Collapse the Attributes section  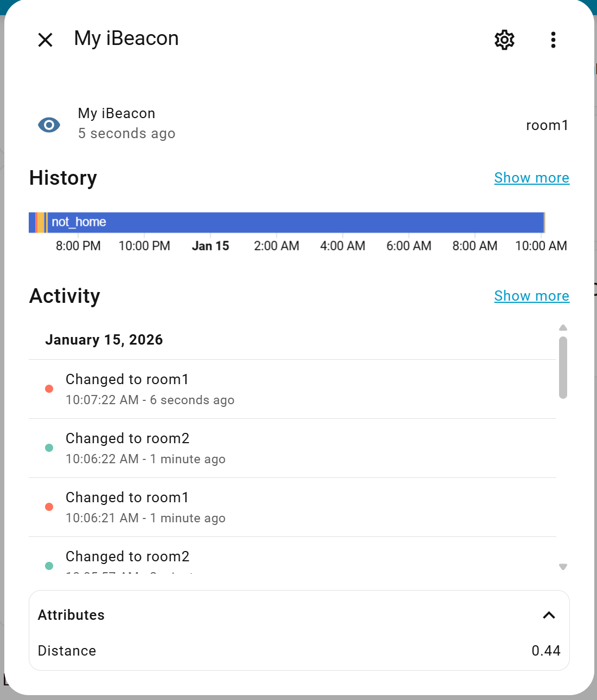click(x=549, y=615)
